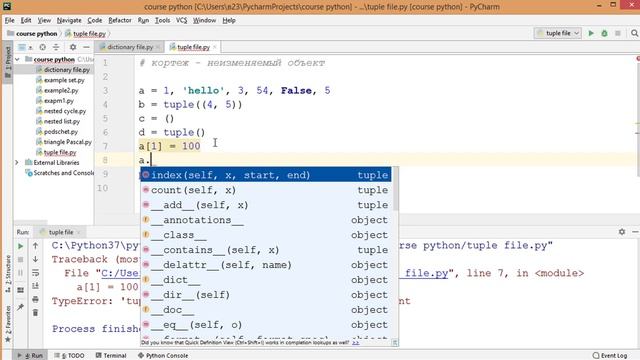
Task: Open the TODO tool window
Action: click(x=69, y=356)
